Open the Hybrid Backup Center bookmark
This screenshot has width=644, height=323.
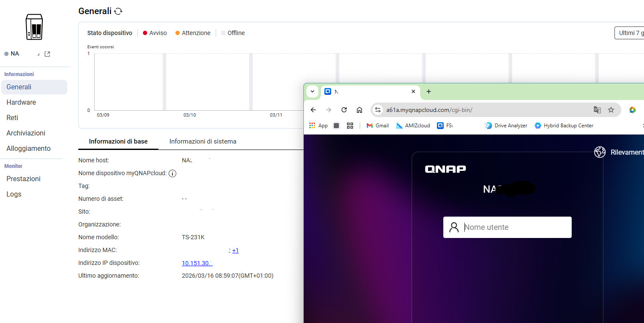[564, 126]
